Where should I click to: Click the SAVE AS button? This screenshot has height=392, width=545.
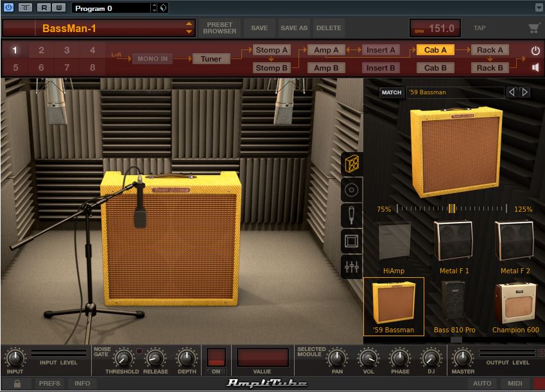pyautogui.click(x=294, y=28)
